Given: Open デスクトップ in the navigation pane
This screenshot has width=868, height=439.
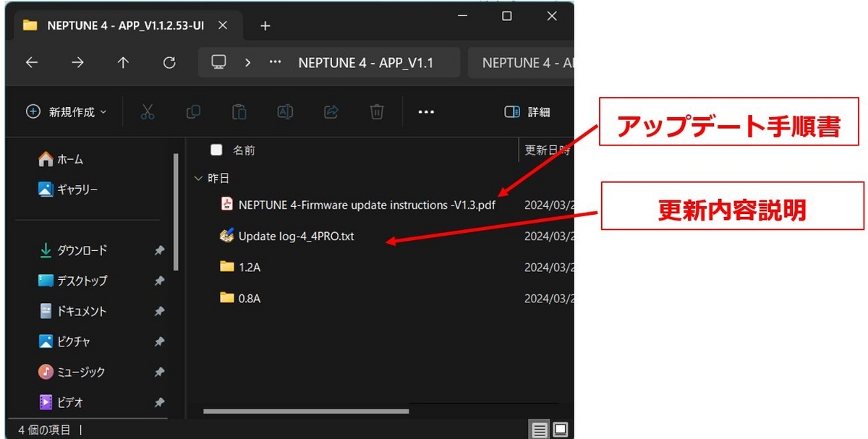Looking at the screenshot, I should pyautogui.click(x=72, y=281).
